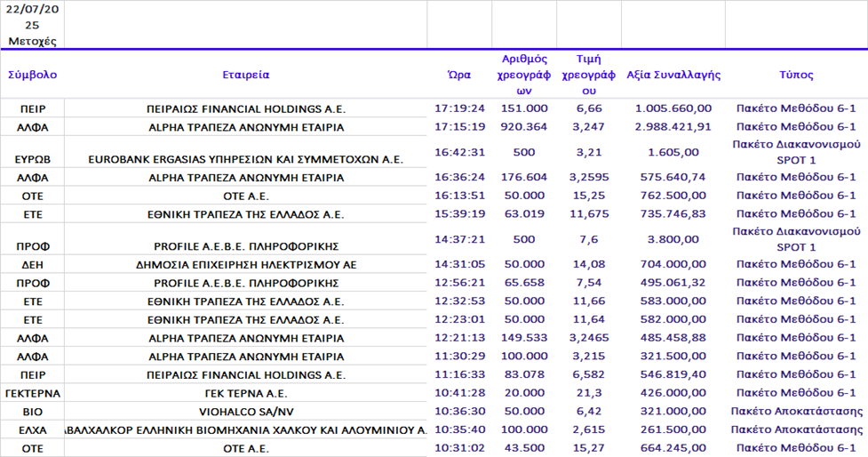Click the time cell 12:23:01
Screen dimensions: 868x457
point(459,319)
